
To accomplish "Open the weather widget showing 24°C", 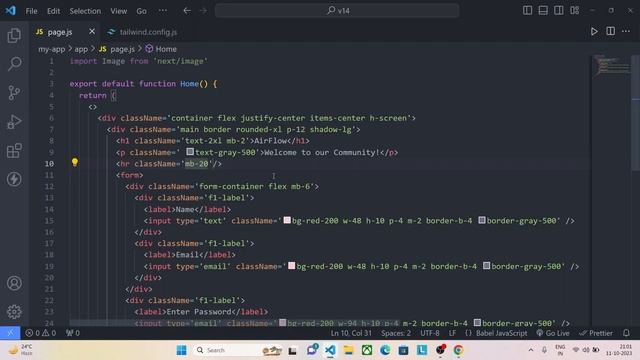I will [21, 350].
